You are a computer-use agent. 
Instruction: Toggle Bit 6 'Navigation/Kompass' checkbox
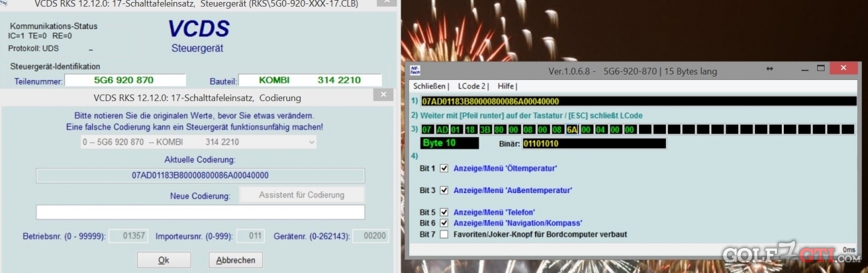coord(444,223)
